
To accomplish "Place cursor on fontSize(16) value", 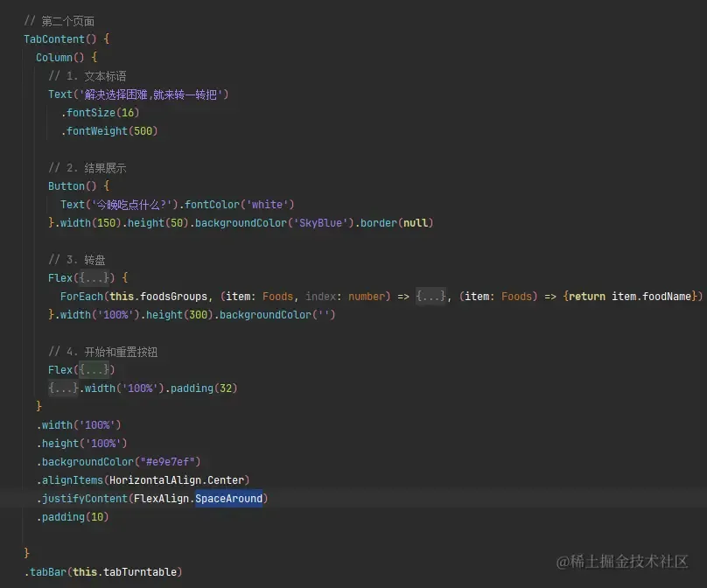I will (x=128, y=112).
